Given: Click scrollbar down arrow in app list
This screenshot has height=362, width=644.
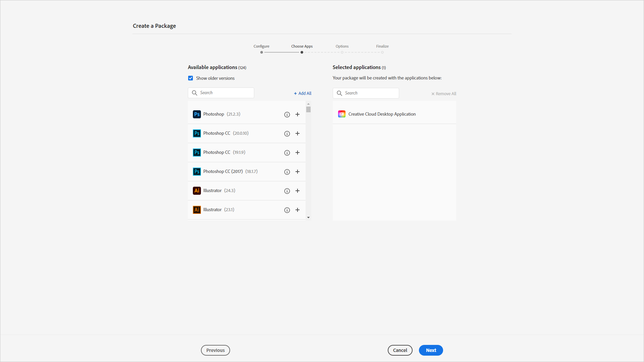Looking at the screenshot, I should [x=309, y=218].
